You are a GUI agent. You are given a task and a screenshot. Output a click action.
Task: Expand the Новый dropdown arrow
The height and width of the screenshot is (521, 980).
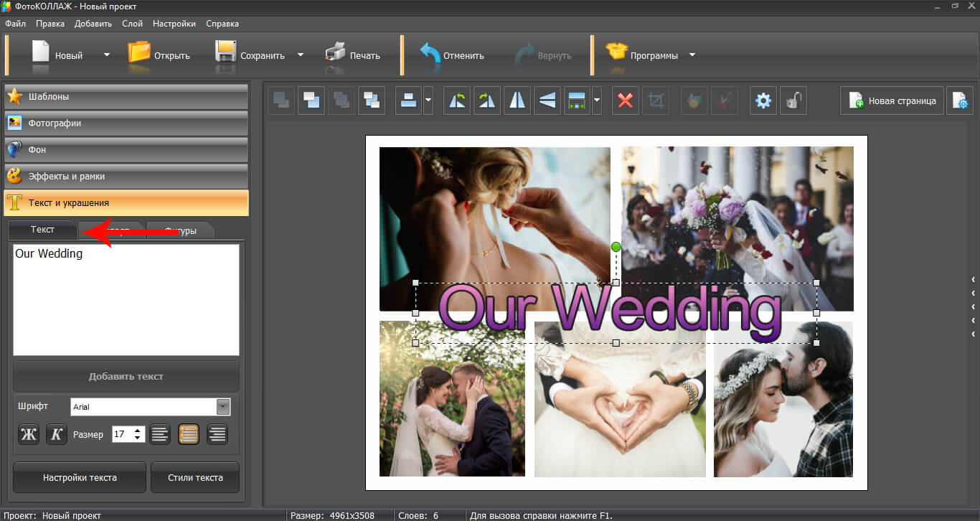[x=107, y=55]
